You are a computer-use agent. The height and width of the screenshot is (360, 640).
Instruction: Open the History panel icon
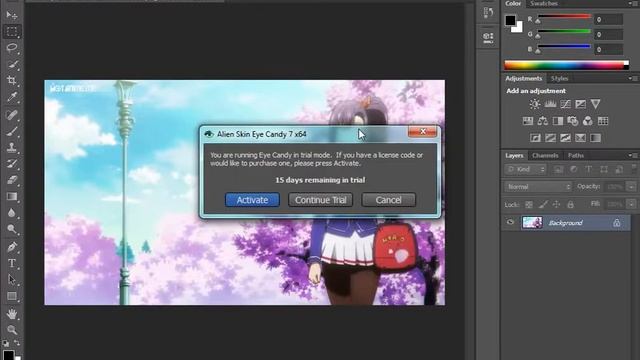488,13
